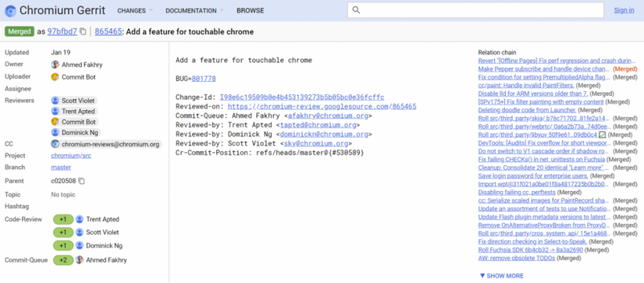Open 'Fix condition for setting PremultipliedAlpha' change
Screen dimensions: 644x283
click(x=544, y=77)
